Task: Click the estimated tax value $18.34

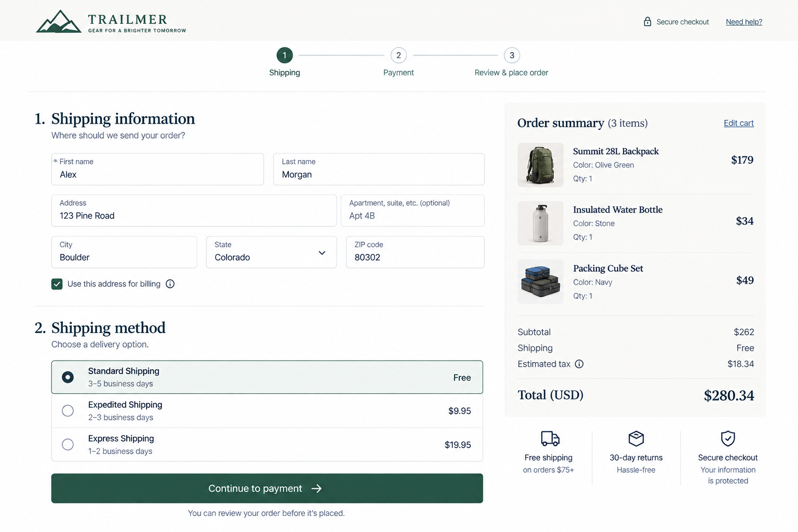Action: pos(741,364)
